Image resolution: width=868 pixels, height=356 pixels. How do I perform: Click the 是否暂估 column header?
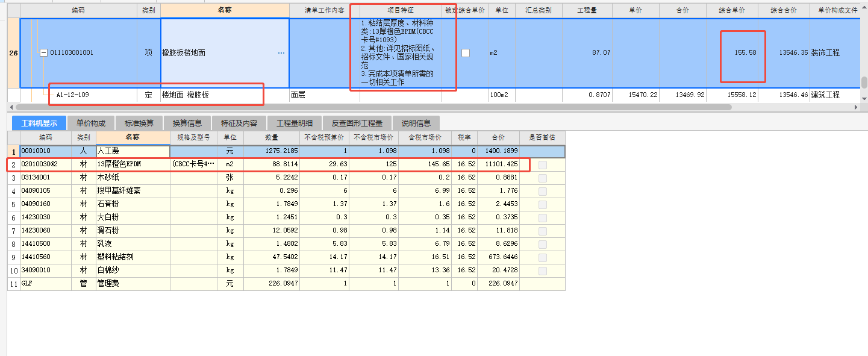point(542,138)
